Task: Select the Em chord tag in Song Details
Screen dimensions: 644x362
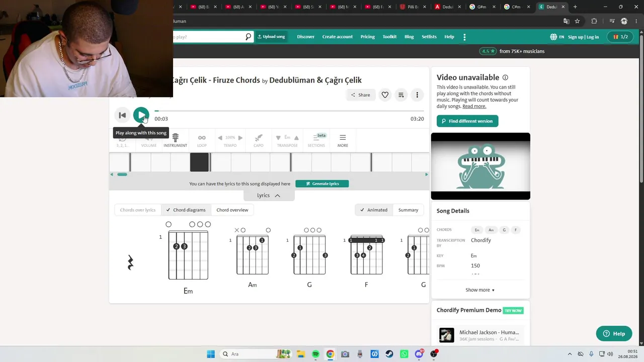Action: (477, 230)
